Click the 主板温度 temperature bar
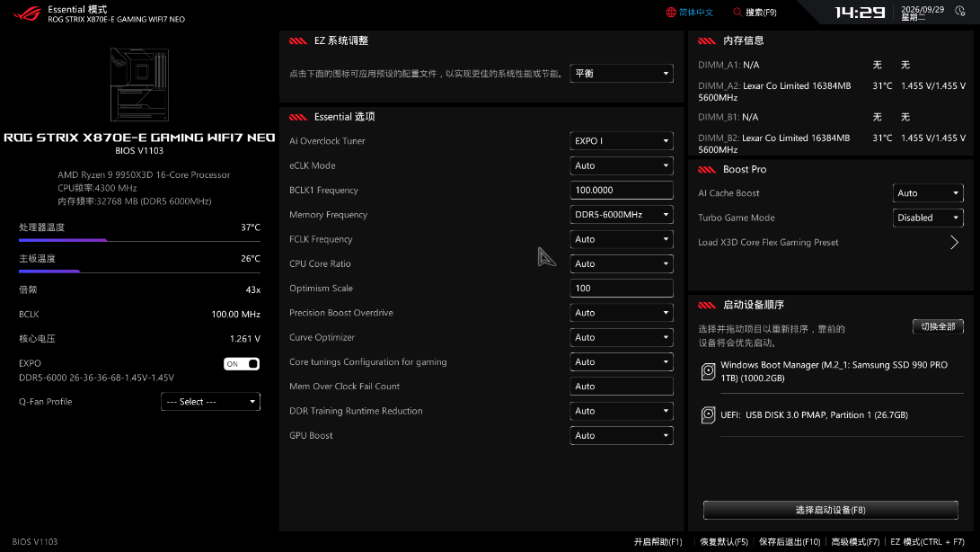 [x=139, y=271]
